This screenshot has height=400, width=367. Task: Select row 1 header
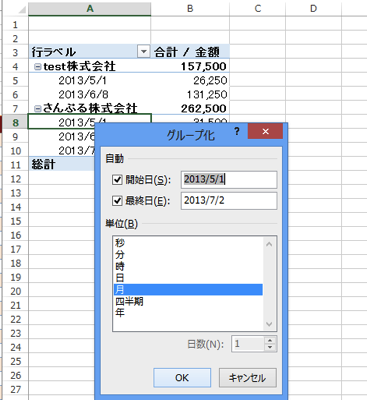[x=15, y=24]
